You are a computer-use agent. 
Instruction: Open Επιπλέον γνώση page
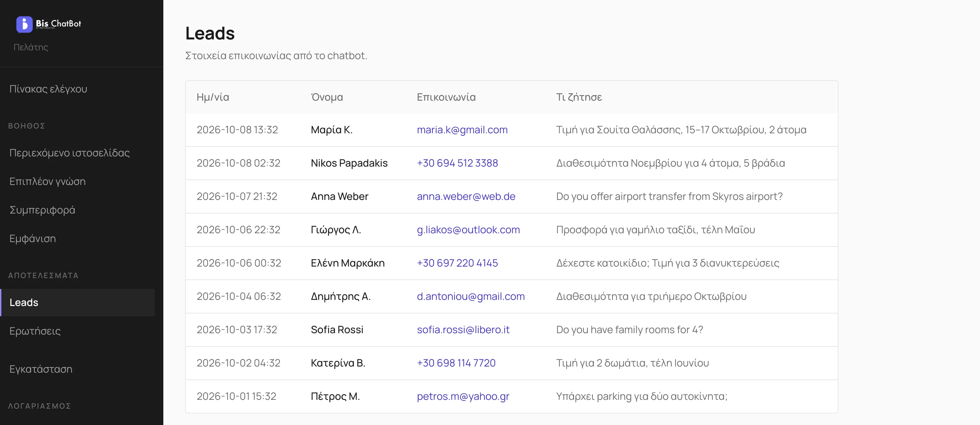pyautogui.click(x=48, y=181)
